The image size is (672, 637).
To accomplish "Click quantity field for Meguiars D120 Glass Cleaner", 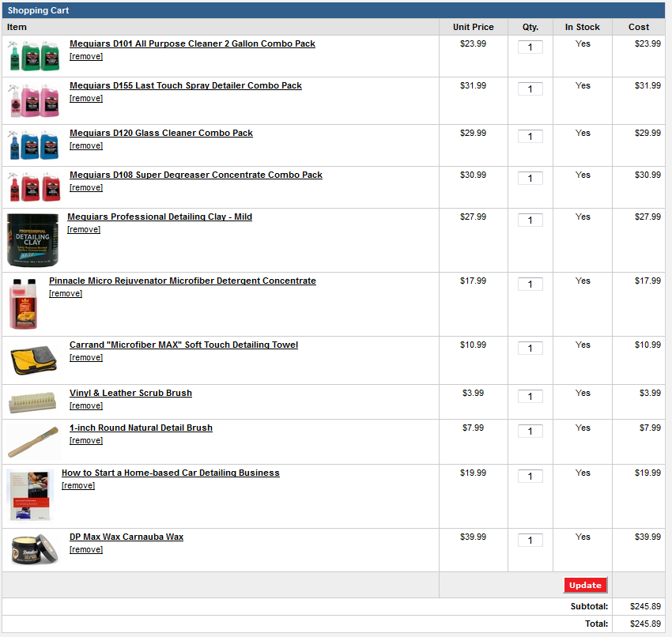I will pyautogui.click(x=530, y=137).
